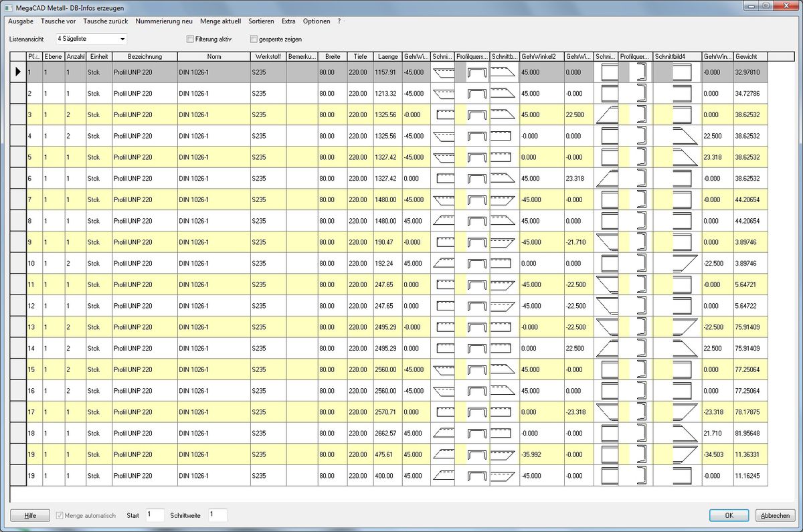Click the Hilfe button
Image resolution: width=803 pixels, height=532 pixels.
coord(30,515)
